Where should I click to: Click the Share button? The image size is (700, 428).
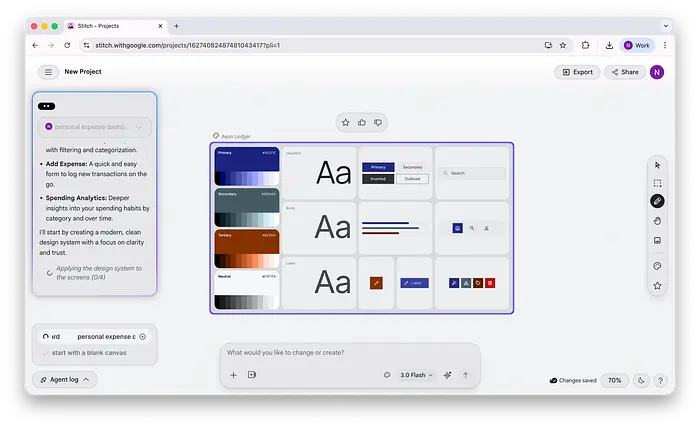click(624, 72)
